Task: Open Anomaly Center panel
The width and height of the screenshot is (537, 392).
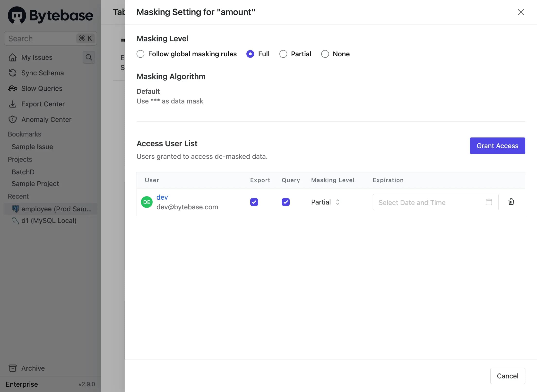Action: (46, 119)
